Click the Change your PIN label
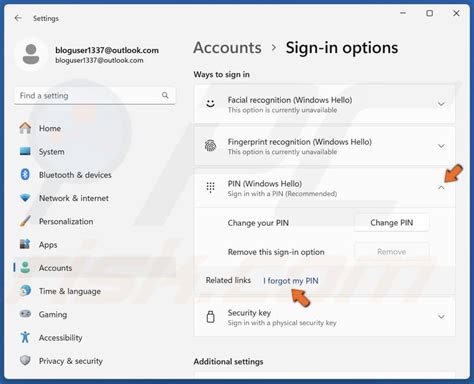The height and width of the screenshot is (384, 474). coord(258,223)
